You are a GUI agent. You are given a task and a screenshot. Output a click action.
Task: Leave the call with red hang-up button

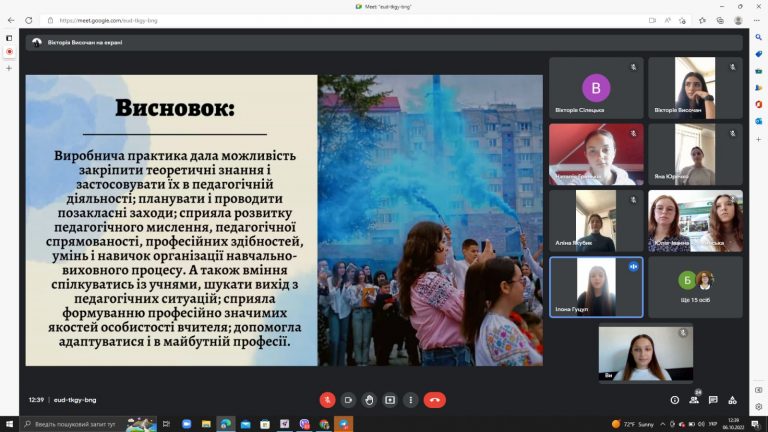(x=434, y=400)
